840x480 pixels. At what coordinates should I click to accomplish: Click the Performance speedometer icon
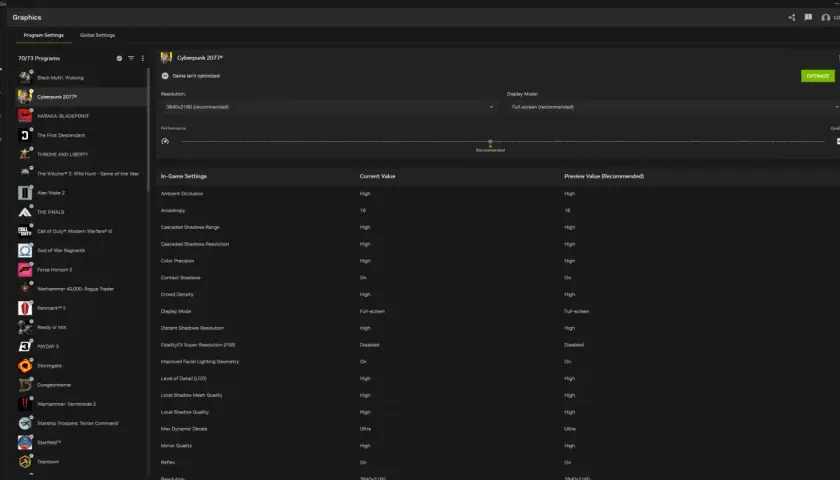[x=165, y=141]
